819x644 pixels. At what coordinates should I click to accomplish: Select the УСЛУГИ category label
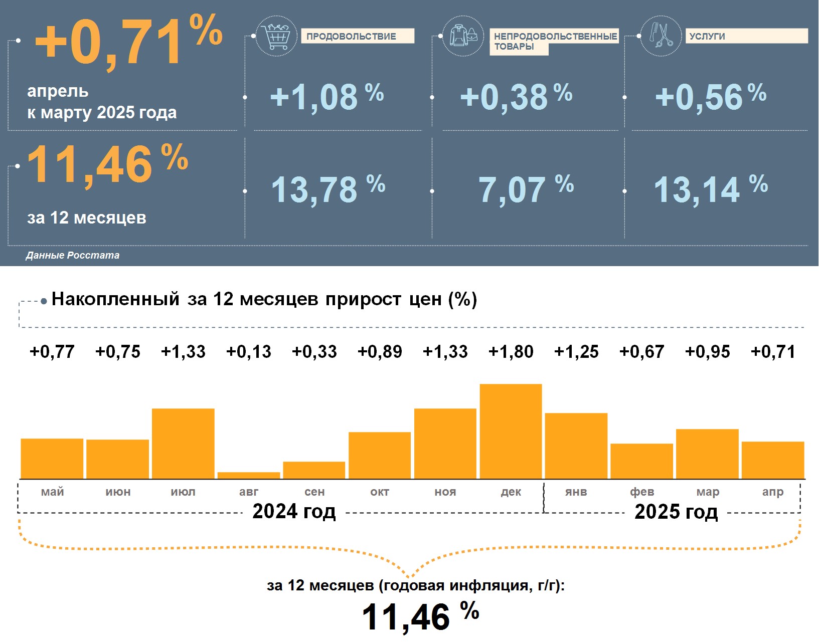746,36
